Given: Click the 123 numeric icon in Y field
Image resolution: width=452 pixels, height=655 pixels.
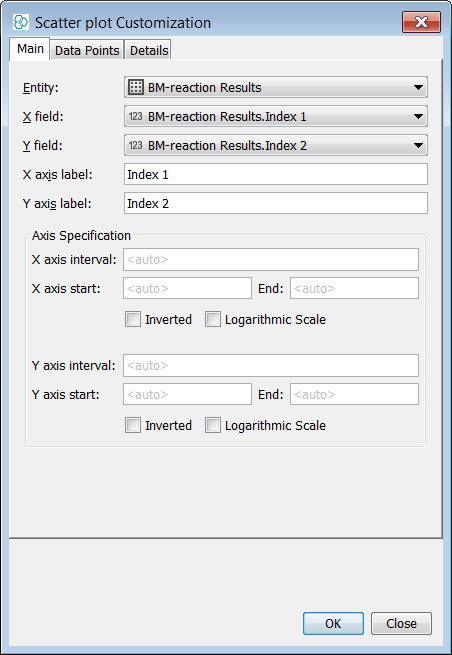Looking at the screenshot, I should (x=135, y=145).
